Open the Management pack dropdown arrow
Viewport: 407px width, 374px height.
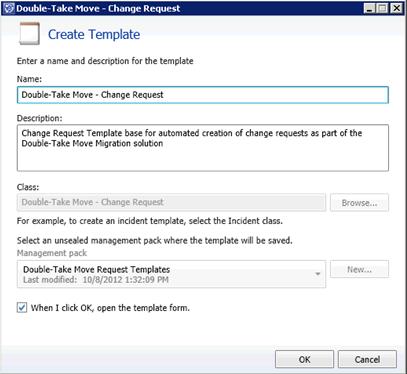[x=318, y=274]
